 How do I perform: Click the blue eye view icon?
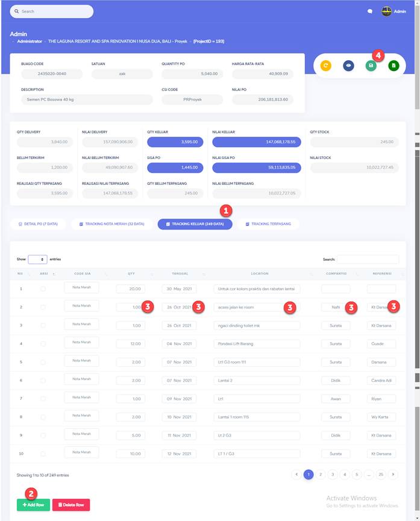(x=348, y=65)
